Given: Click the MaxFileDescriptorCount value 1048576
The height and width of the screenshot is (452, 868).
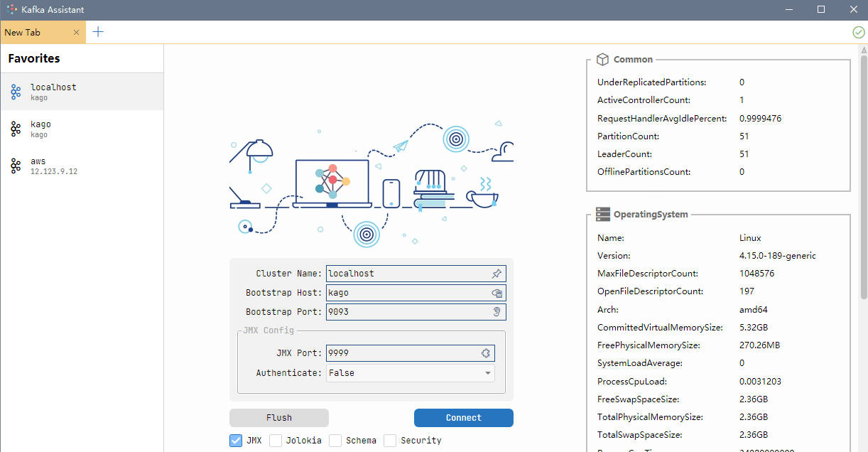Looking at the screenshot, I should pyautogui.click(x=756, y=274).
